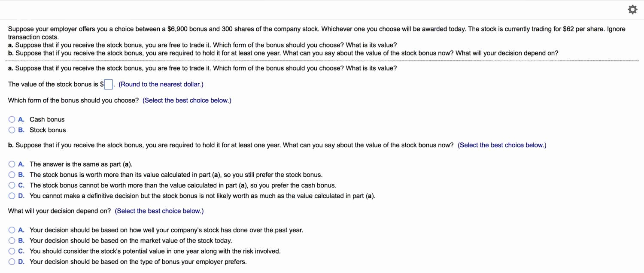Select 'stock's potential value in one year' option
The width and height of the screenshot is (644, 273).
click(12, 251)
